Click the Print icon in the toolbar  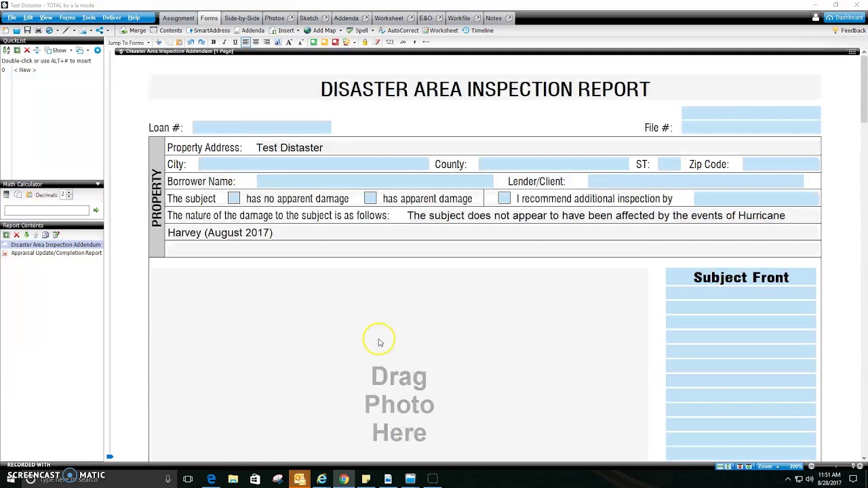[x=38, y=30]
